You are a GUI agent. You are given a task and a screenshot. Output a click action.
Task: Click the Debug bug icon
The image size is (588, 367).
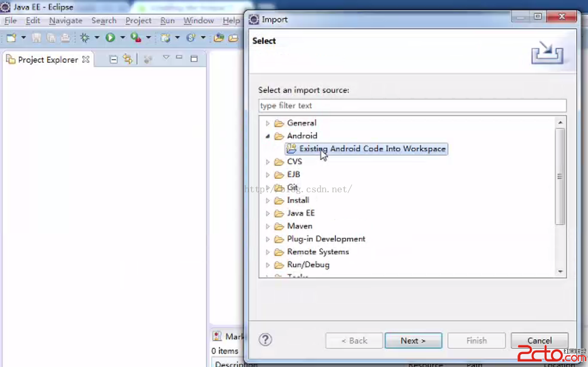point(85,38)
